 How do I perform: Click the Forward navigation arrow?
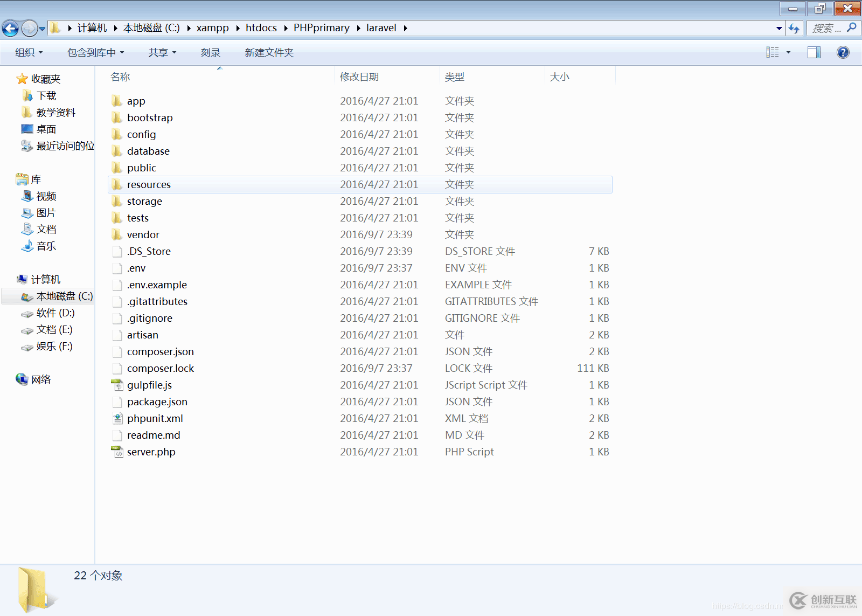[x=29, y=28]
